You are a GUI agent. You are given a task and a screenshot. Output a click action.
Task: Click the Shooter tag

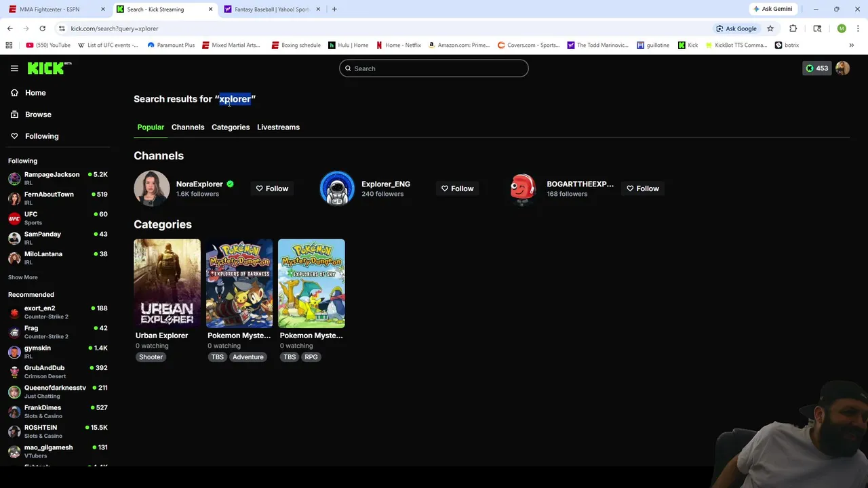click(x=151, y=357)
